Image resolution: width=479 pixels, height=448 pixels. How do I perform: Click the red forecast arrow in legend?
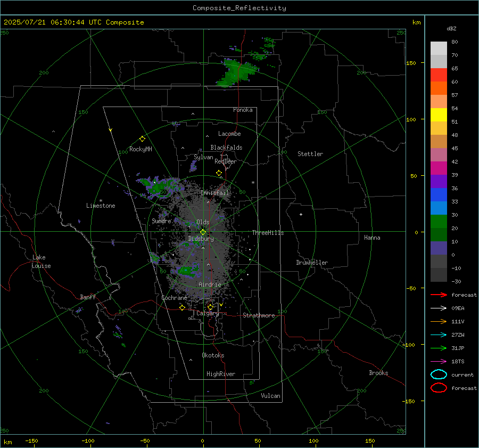coord(439,295)
